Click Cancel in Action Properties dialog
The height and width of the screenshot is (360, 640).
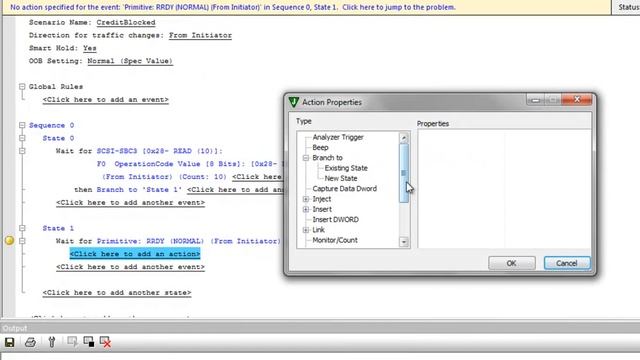(567, 263)
